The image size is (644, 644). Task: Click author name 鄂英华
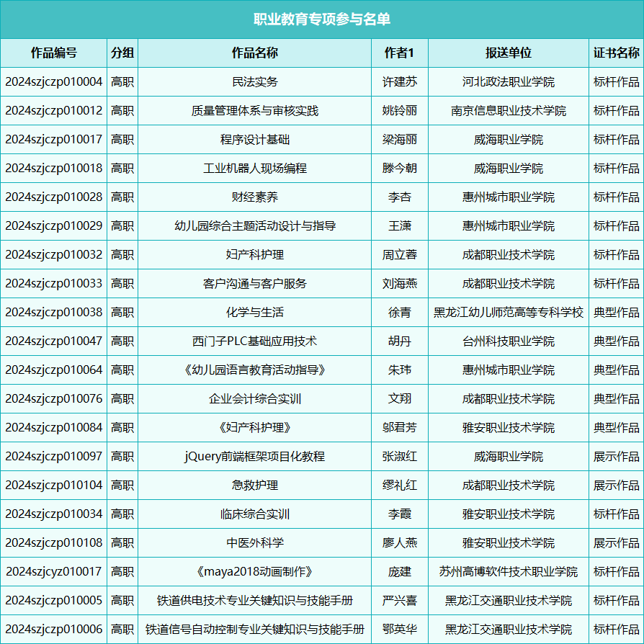pyautogui.click(x=400, y=629)
